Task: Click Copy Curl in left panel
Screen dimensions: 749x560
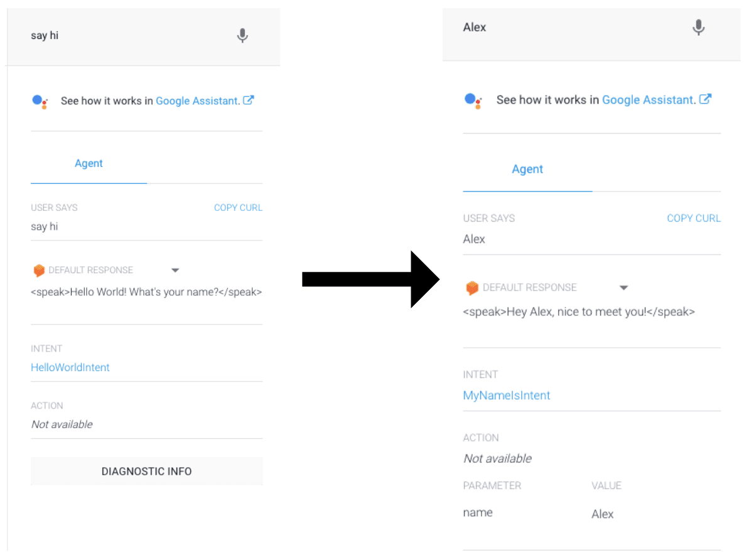Action: pyautogui.click(x=238, y=208)
